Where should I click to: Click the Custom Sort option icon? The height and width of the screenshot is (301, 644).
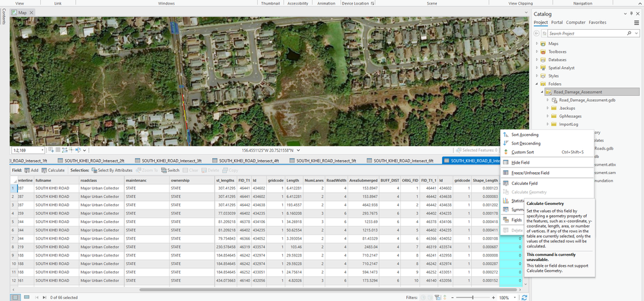(505, 152)
